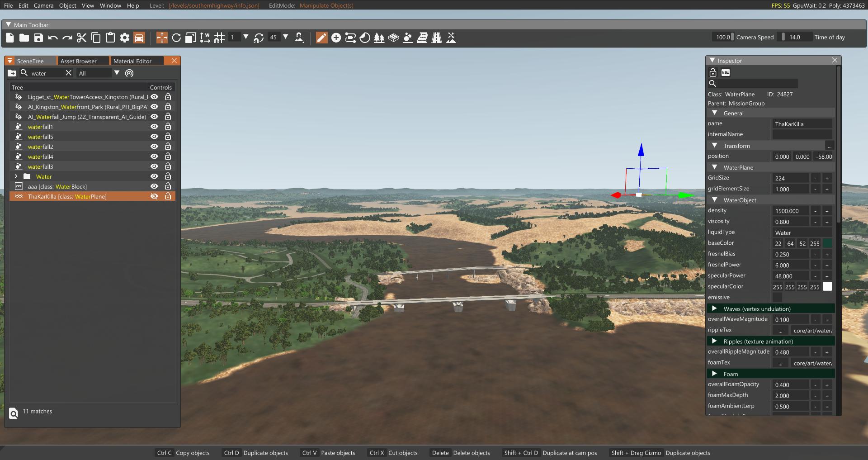Toggle the world/local axis alignment icon

click(x=205, y=38)
